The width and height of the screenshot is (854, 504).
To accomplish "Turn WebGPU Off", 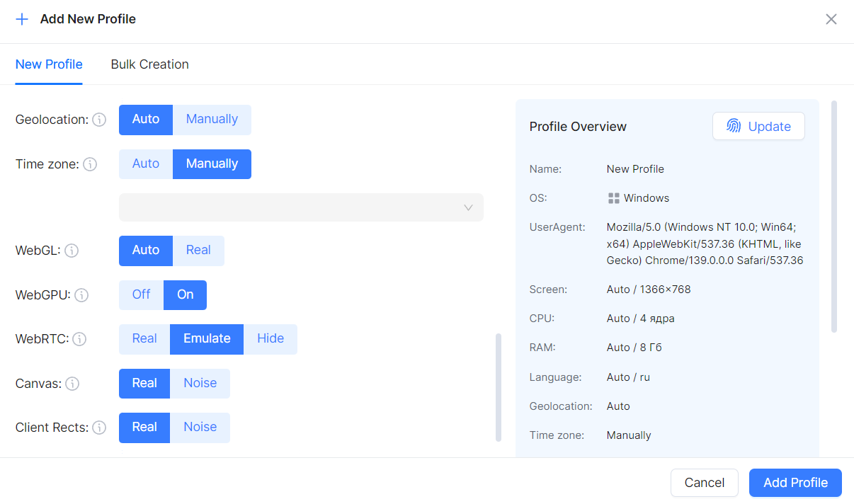I will pos(140,295).
